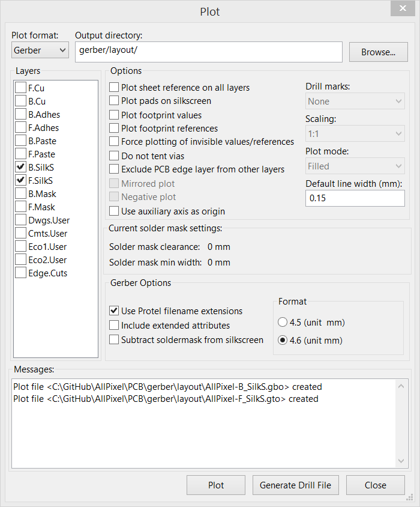420x507 pixels.
Task: Enable the B.Mask layer checkbox
Action: click(20, 193)
